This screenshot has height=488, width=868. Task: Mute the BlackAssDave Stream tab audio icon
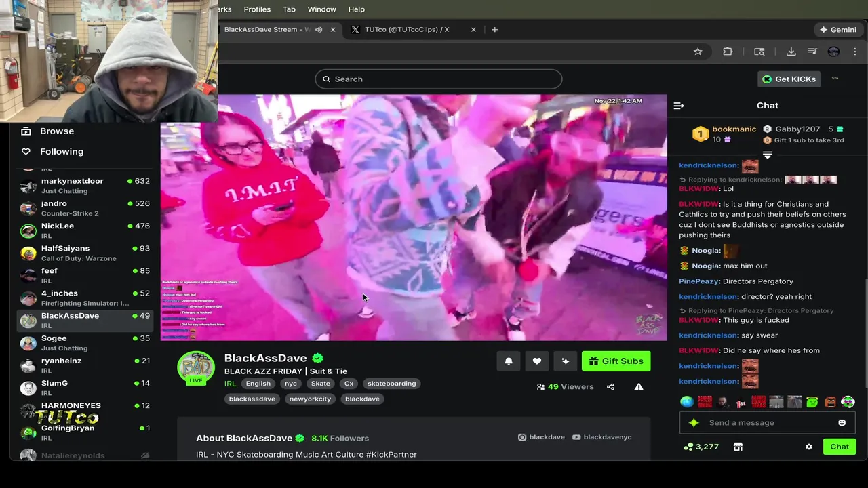pos(319,30)
